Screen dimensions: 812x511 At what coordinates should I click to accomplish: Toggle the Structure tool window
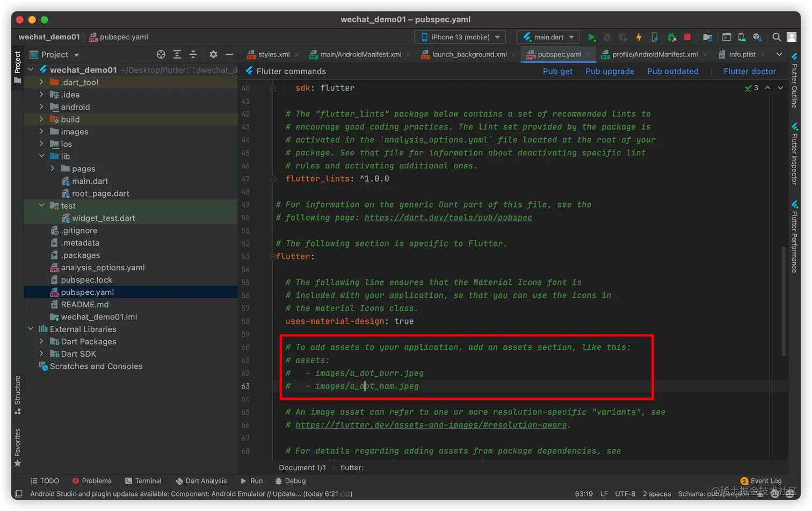coord(17,394)
